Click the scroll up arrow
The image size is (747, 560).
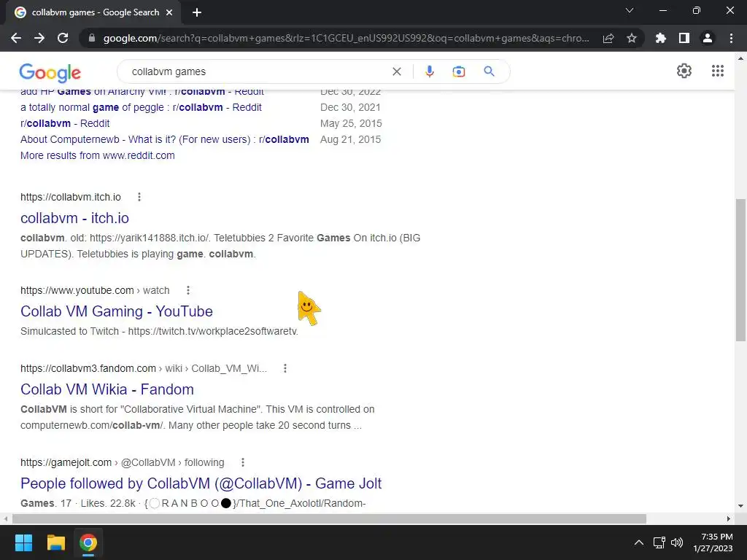click(x=740, y=58)
